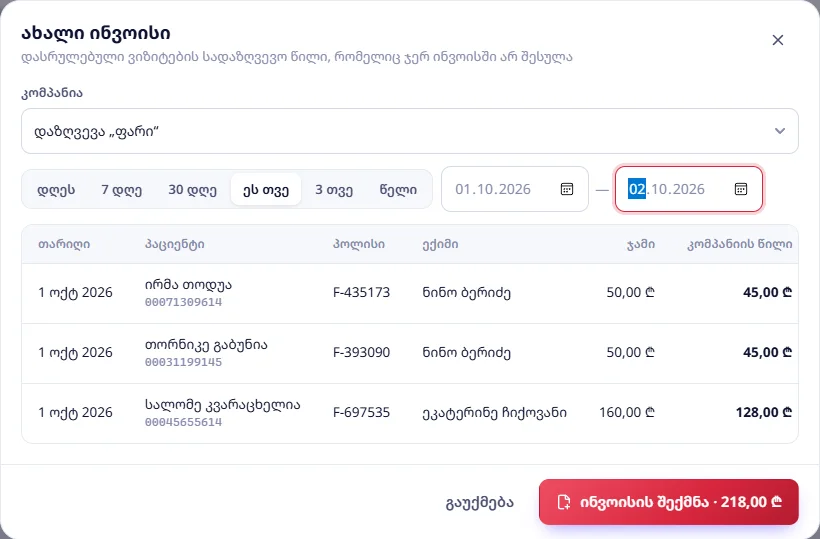Click date 1 ოქტ 2026 in სალომე კვარაცხელია row
Image resolution: width=820 pixels, height=539 pixels.
[x=75, y=412]
